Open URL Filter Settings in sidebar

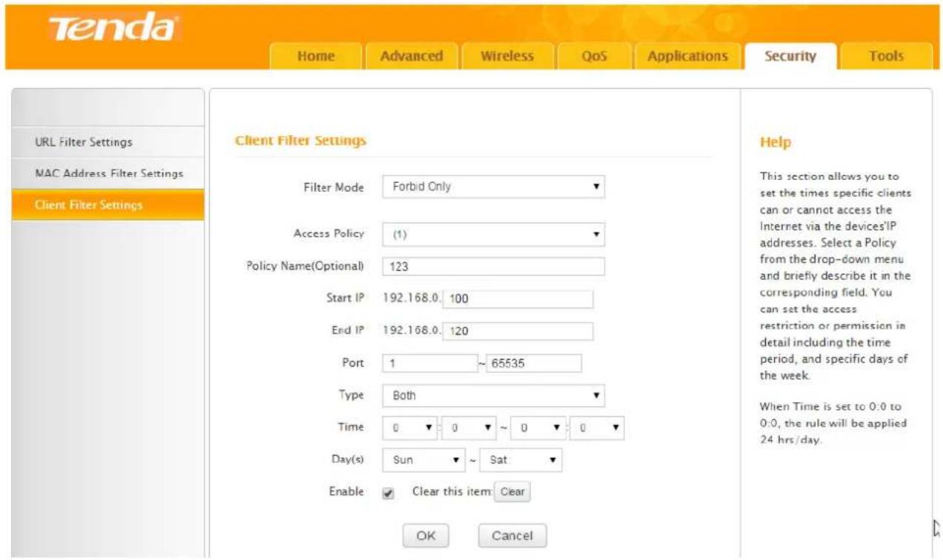click(108, 142)
